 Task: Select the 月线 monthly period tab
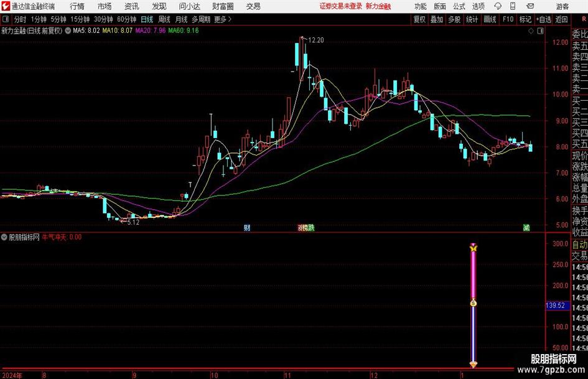coord(182,19)
